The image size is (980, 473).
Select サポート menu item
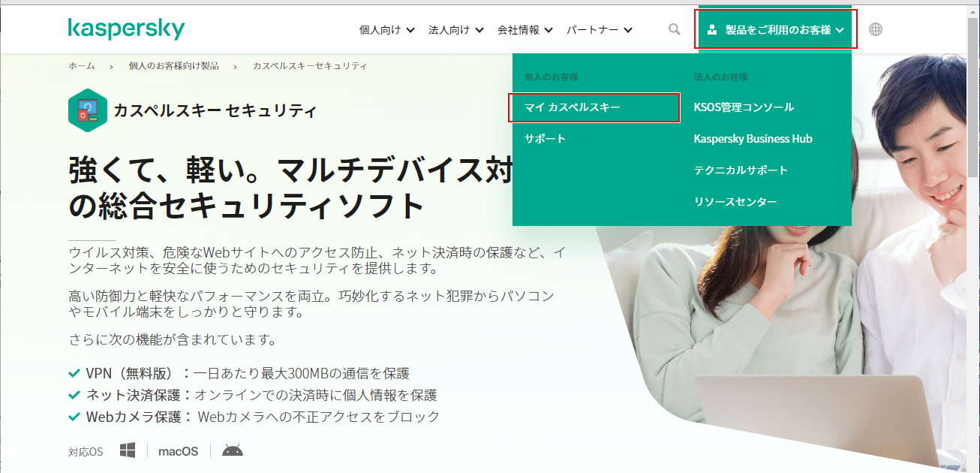[x=546, y=139]
